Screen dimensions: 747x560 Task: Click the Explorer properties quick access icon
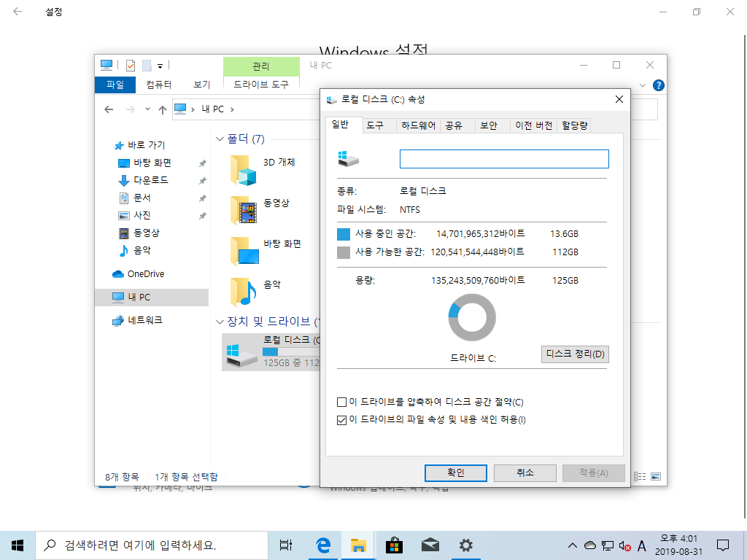(131, 65)
